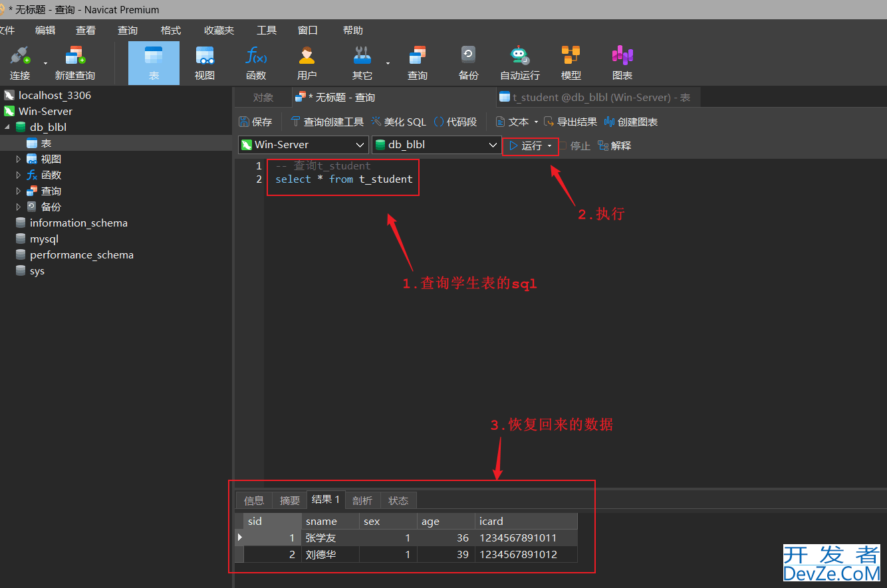Switch to the Profile (剖析) result tab
887x588 pixels.
coord(362,500)
